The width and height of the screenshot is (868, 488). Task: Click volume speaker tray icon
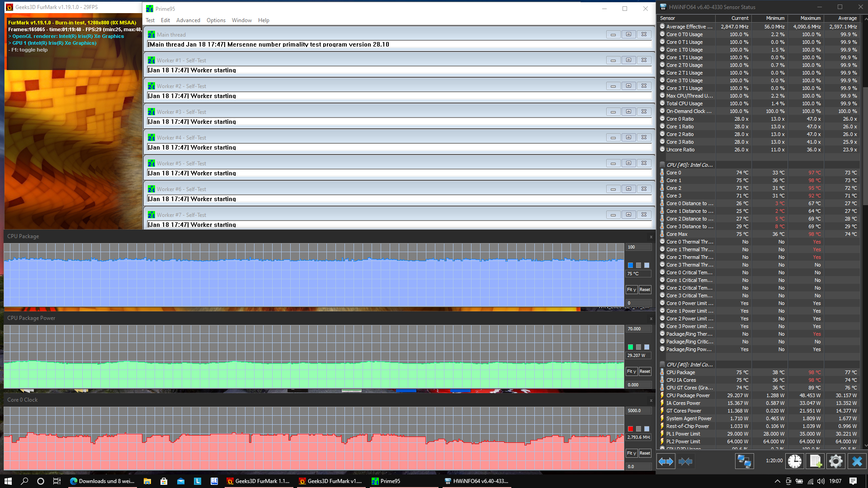(821, 481)
